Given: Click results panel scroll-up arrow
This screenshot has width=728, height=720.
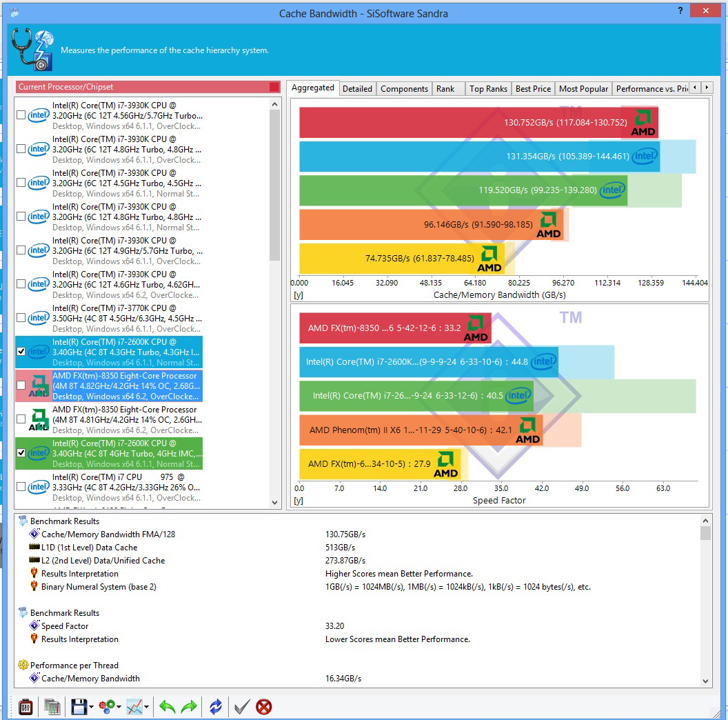Looking at the screenshot, I should pyautogui.click(x=705, y=521).
